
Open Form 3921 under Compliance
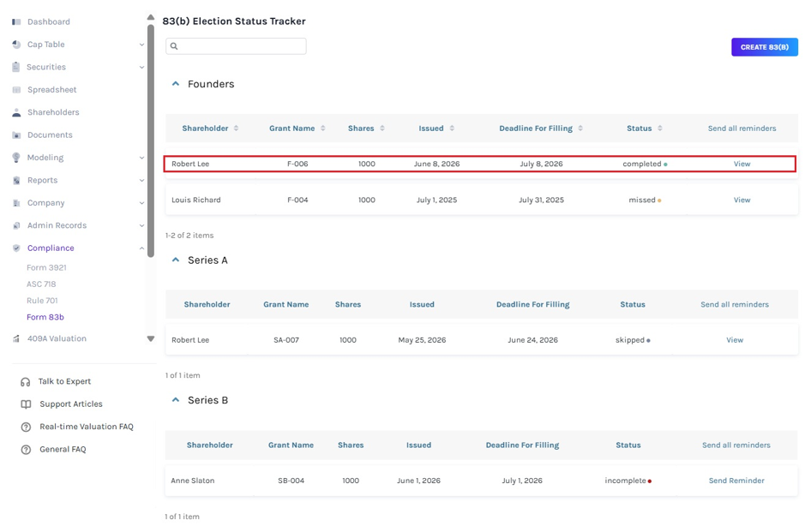46,268
